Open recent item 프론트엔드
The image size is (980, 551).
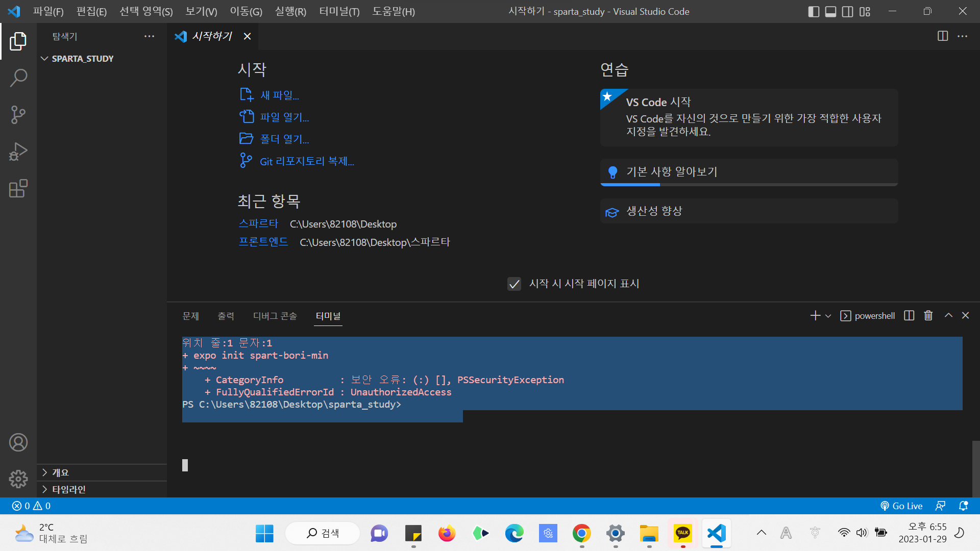[x=263, y=242]
